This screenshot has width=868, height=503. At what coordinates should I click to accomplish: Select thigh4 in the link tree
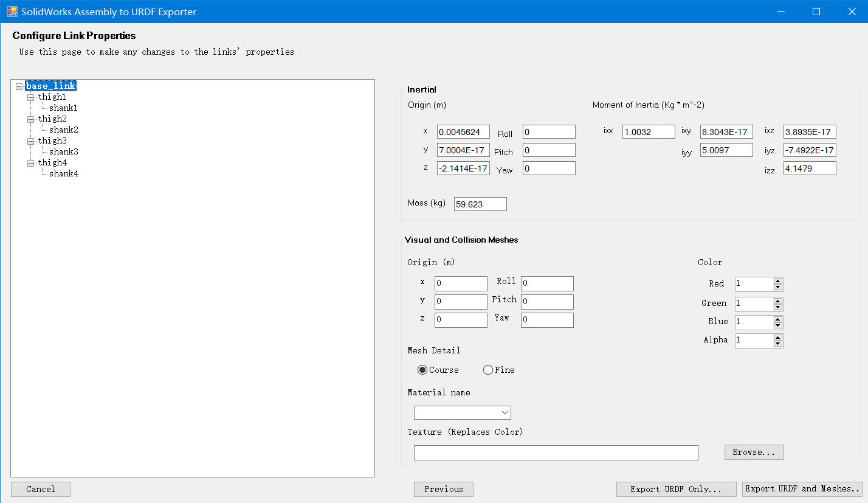point(52,162)
